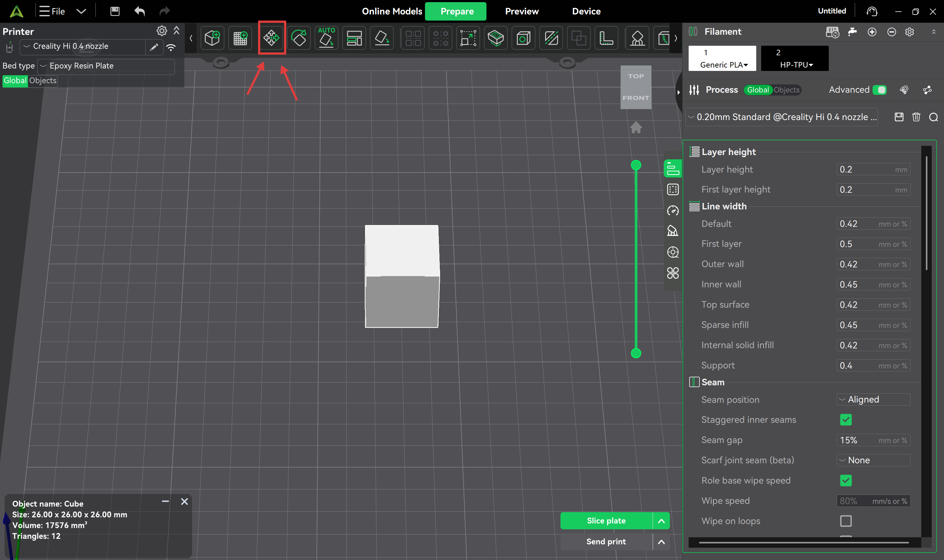944x560 pixels.
Task: Select the Support painting tool
Action: (637, 38)
